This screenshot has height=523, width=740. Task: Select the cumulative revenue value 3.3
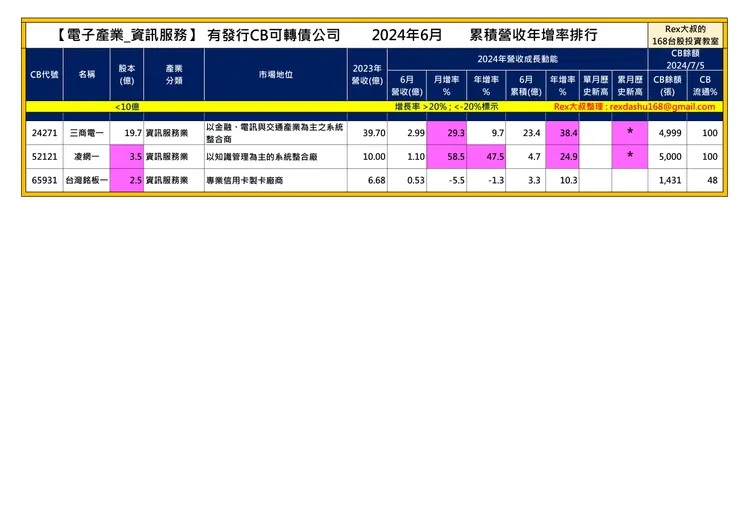tap(534, 180)
